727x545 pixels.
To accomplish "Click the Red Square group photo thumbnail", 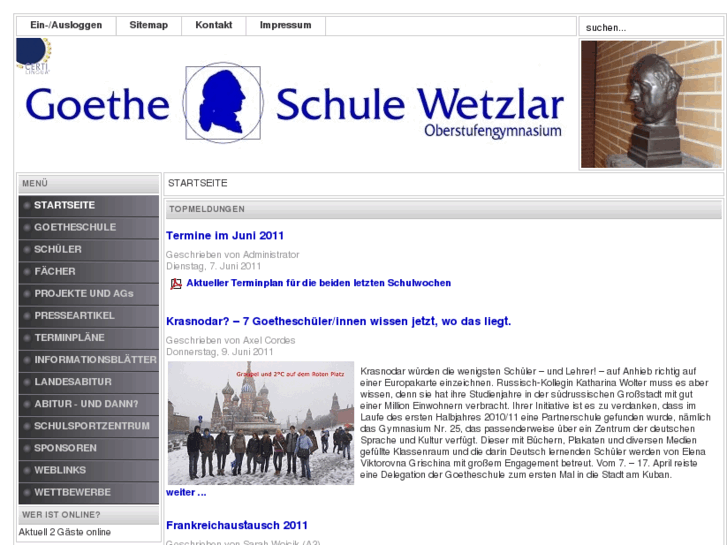I will (x=261, y=423).
